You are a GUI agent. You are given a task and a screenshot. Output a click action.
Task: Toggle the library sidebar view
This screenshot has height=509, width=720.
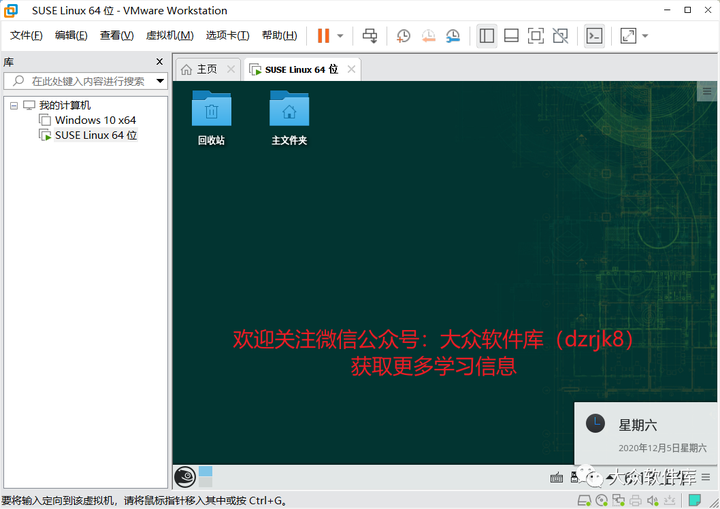click(x=487, y=36)
